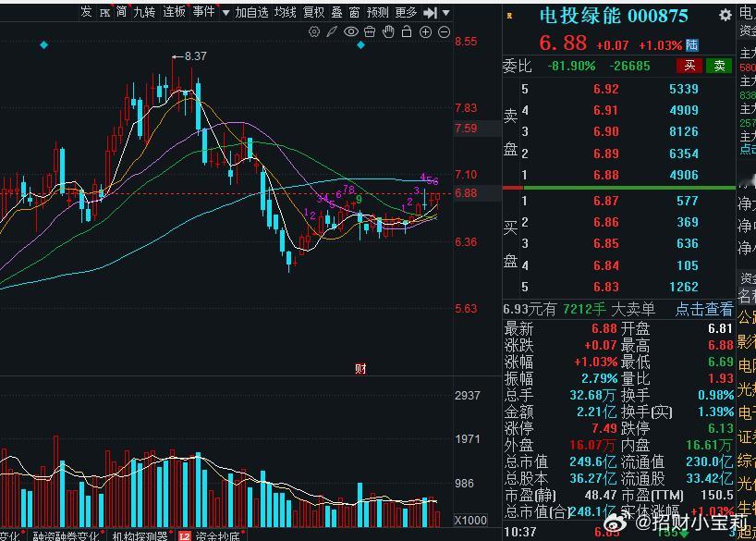
Task: Click the 委比 -81.90% value
Action: (x=571, y=66)
